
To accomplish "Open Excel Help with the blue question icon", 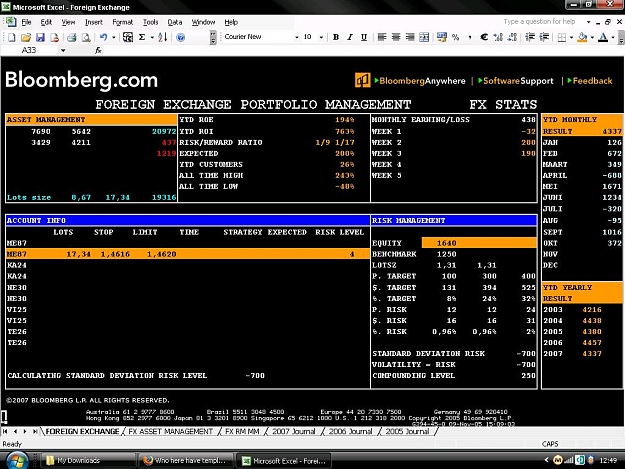I will 181,37.
